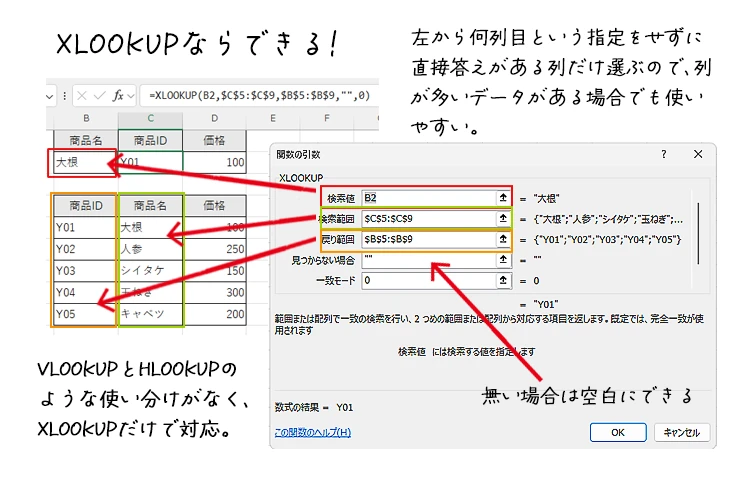The width and height of the screenshot is (754, 500).
Task: Click the enter checkmark icon in formula bar
Action: (x=100, y=96)
